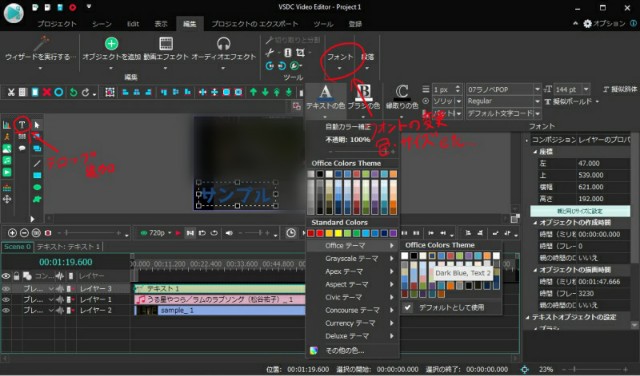Viewport: 640px width, 376px height.
Task: Open the Regular font style dropdown
Action: click(x=537, y=101)
